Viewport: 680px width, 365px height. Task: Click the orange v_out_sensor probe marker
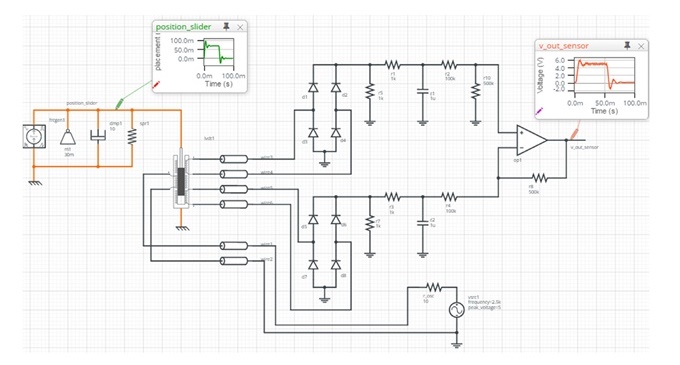tap(575, 133)
